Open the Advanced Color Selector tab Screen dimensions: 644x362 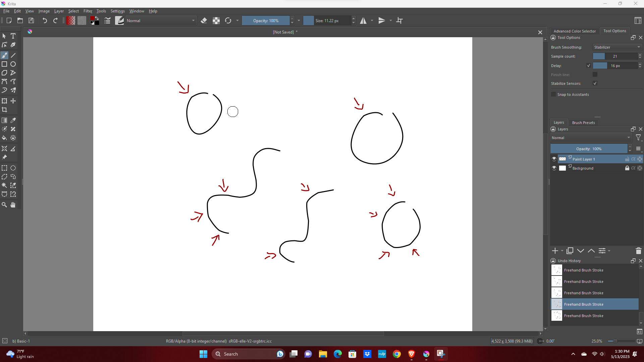574,31
